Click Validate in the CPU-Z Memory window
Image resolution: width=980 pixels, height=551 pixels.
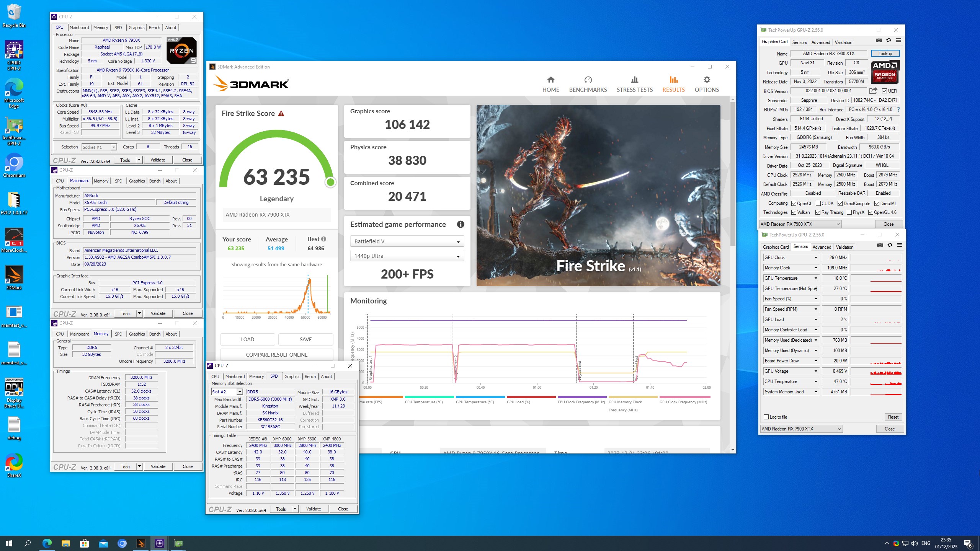(x=158, y=466)
